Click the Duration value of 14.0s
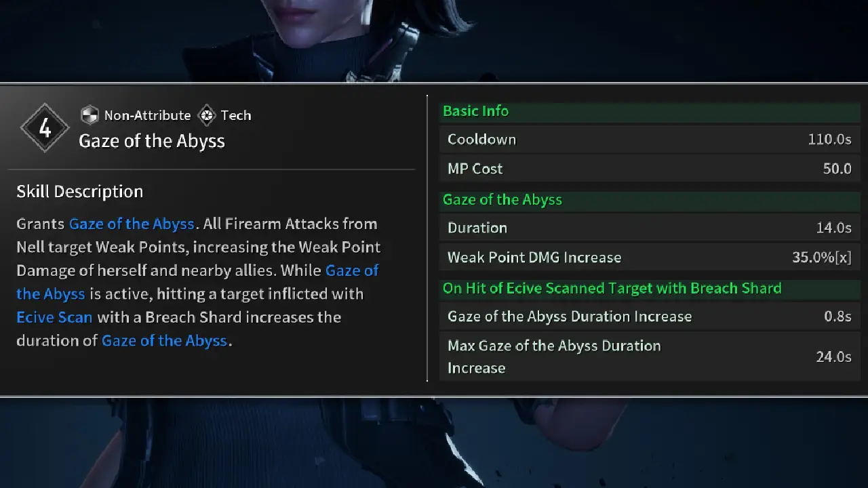This screenshot has width=868, height=488. pos(833,228)
